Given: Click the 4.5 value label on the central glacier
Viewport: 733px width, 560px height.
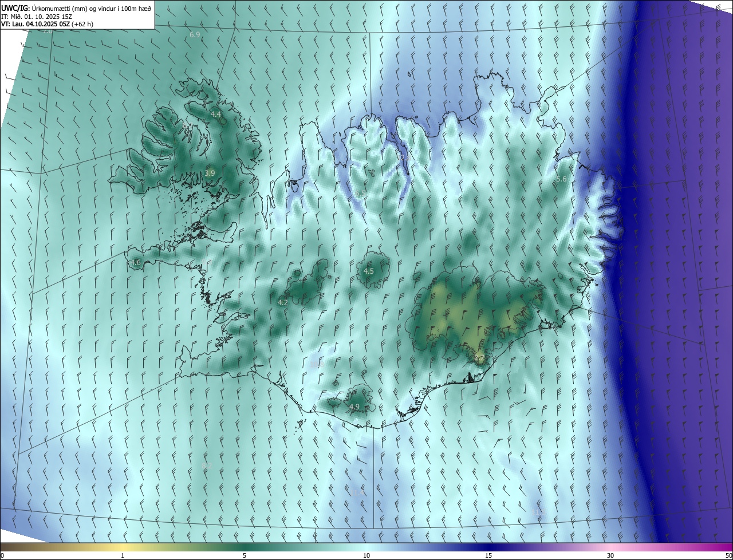Looking at the screenshot, I should 369,271.
